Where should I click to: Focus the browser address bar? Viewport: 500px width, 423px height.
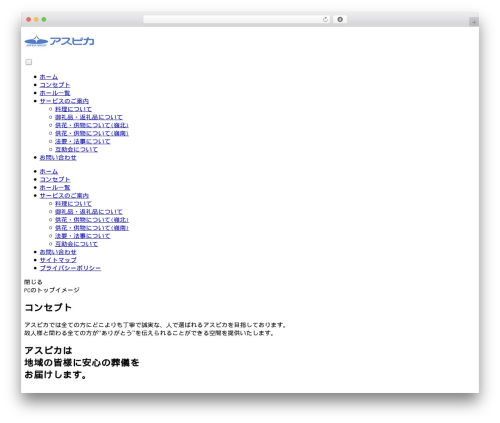point(237,20)
